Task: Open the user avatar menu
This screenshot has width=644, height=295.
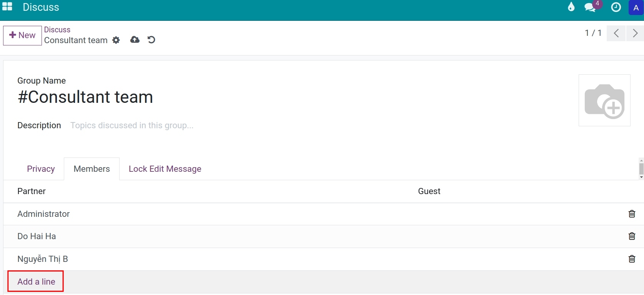Action: (x=636, y=8)
